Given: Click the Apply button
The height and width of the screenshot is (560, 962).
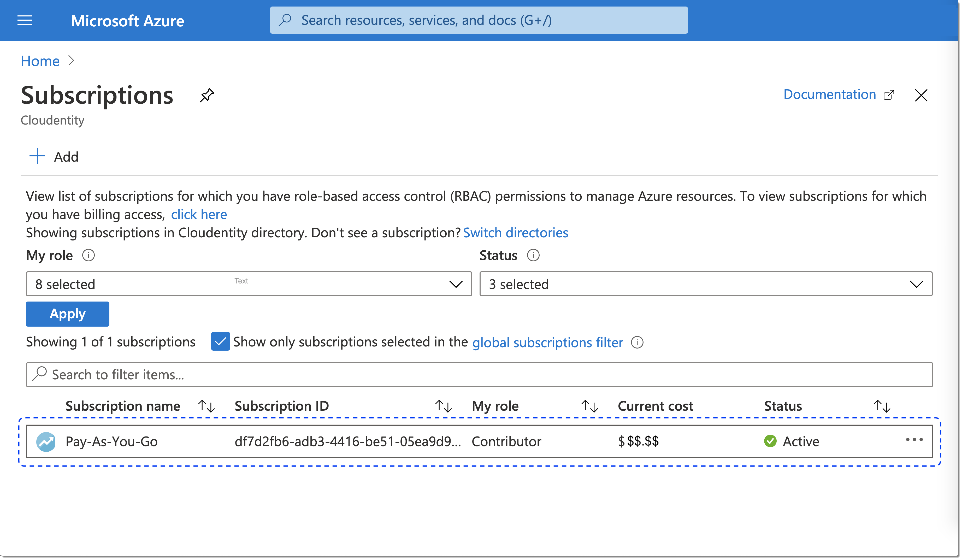Looking at the screenshot, I should pos(68,314).
